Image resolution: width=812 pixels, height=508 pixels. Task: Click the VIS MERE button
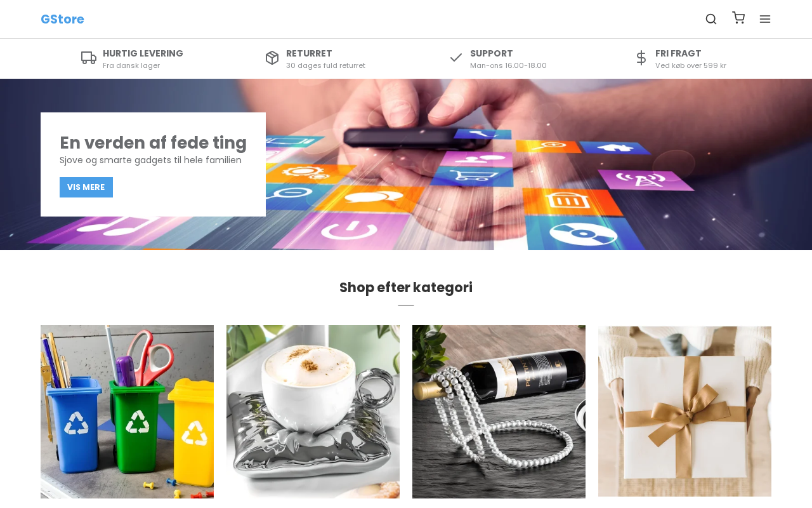(86, 187)
